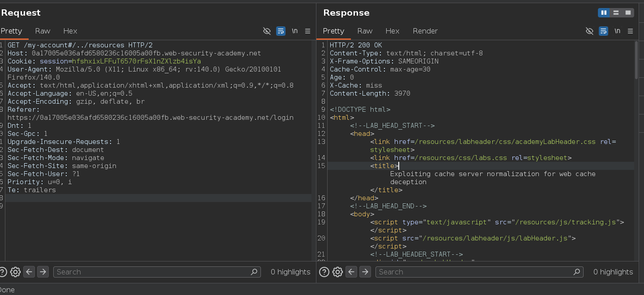The image size is (644, 295).
Task: Select the Request Pretty tab
Action: 11,31
